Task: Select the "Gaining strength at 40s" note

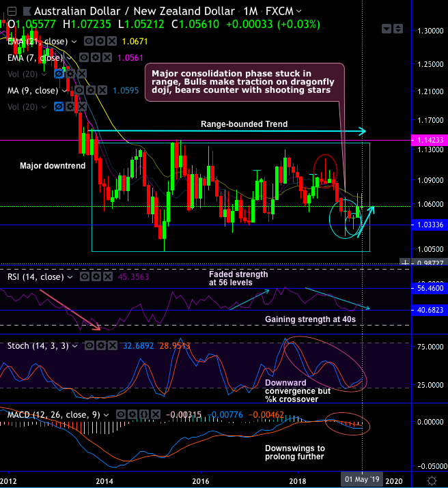Action: point(310,319)
